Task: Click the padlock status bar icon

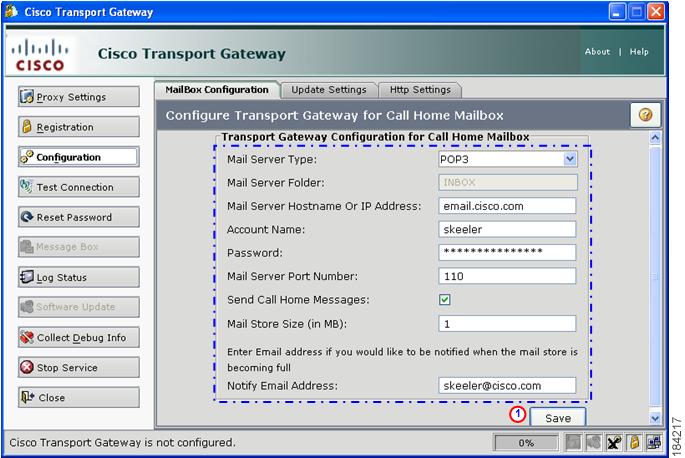Action: [634, 443]
